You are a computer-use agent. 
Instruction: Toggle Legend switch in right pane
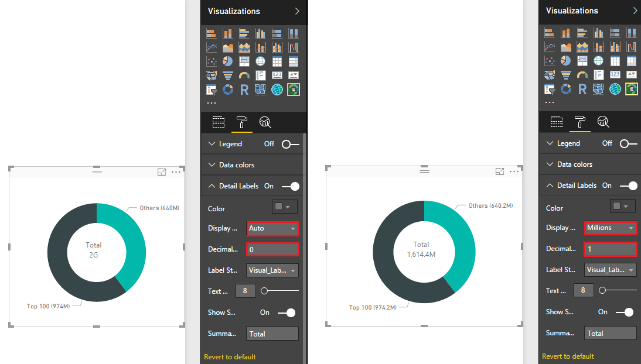tap(629, 143)
